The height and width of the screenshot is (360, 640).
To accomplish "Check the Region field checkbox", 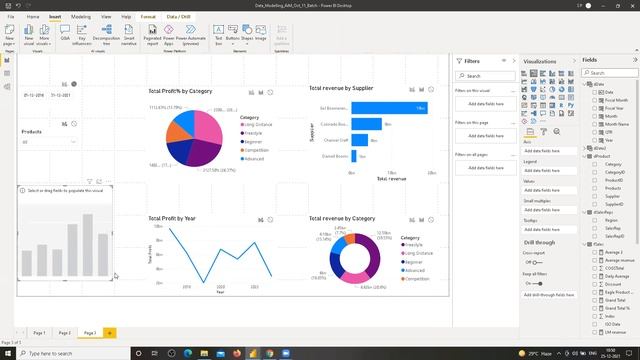I will [x=595, y=220].
